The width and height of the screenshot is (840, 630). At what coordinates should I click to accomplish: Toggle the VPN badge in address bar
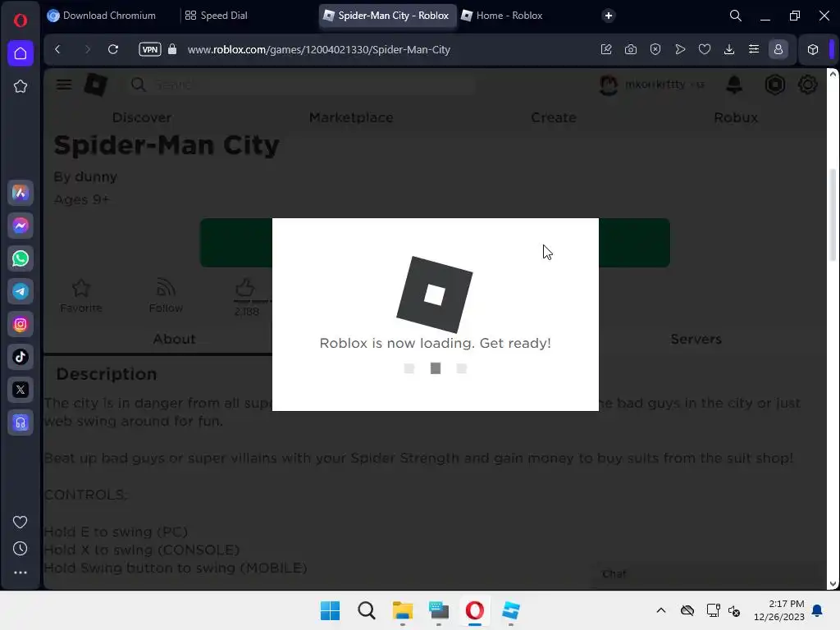pos(150,49)
